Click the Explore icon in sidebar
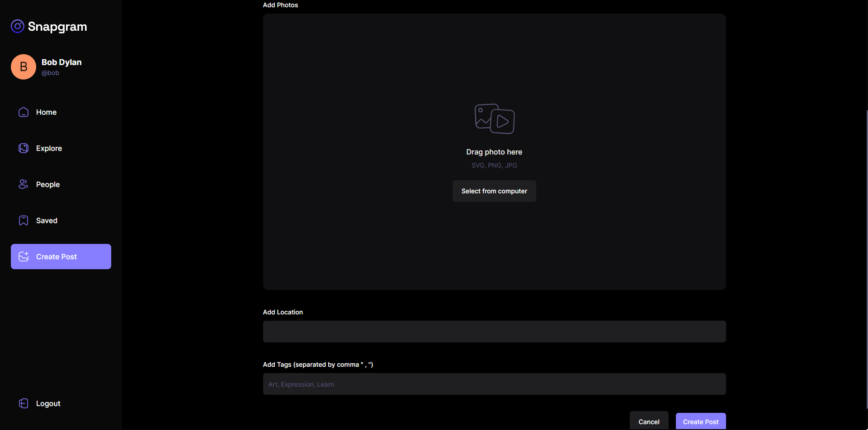The height and width of the screenshot is (430, 868). click(x=24, y=148)
